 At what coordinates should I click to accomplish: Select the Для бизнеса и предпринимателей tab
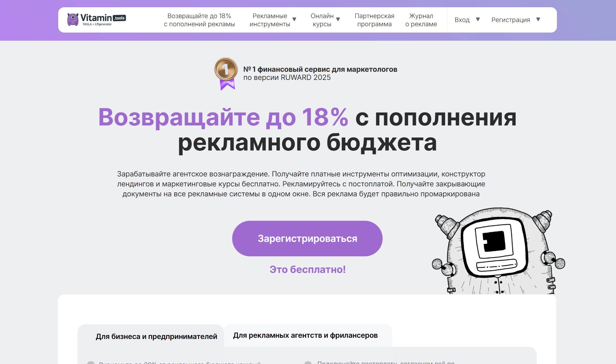(x=156, y=337)
